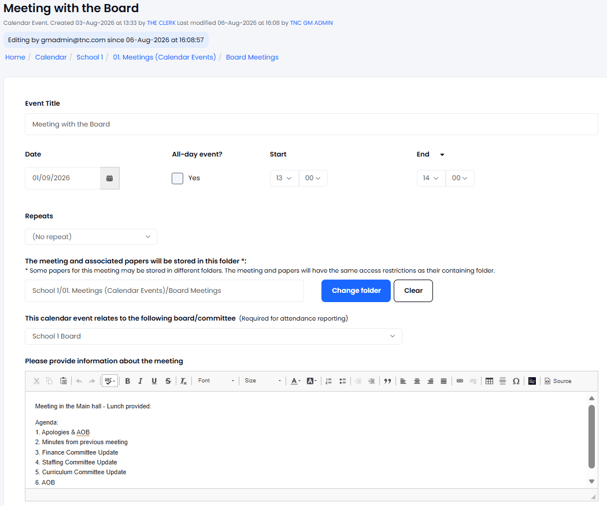Image resolution: width=607 pixels, height=506 pixels.
Task: Open the Start hour dropdown
Action: coord(284,178)
